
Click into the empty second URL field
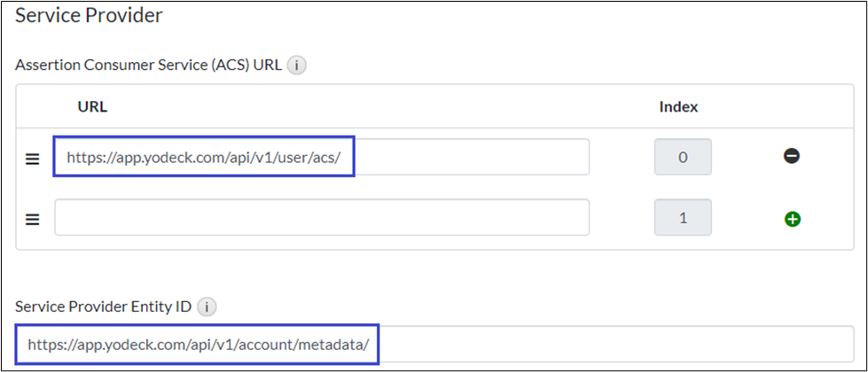click(x=322, y=218)
